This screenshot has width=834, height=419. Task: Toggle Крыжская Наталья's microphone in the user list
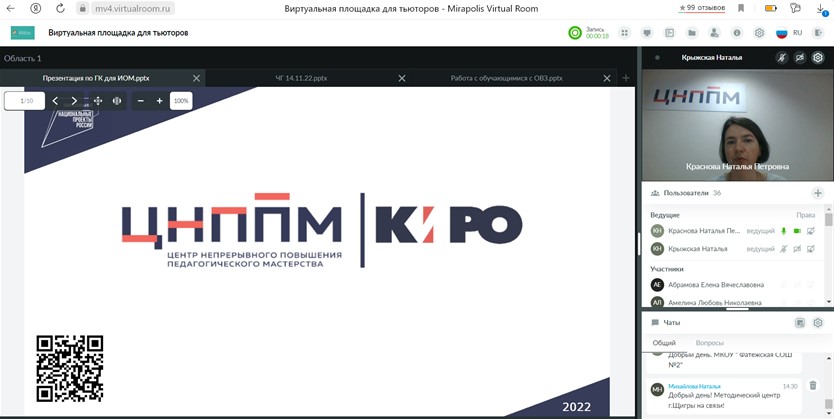(x=783, y=249)
